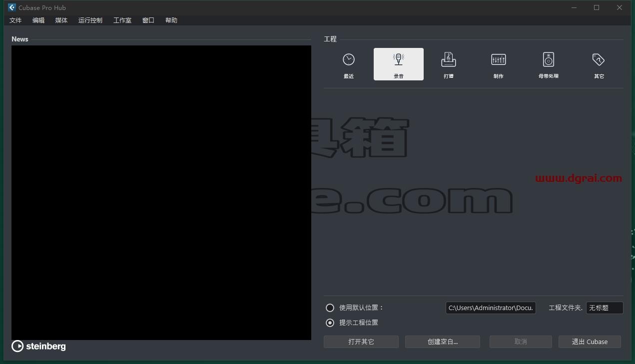Minimize the Cubase Pro Hub window
Viewport: 635px width, 364px height.
574,7
